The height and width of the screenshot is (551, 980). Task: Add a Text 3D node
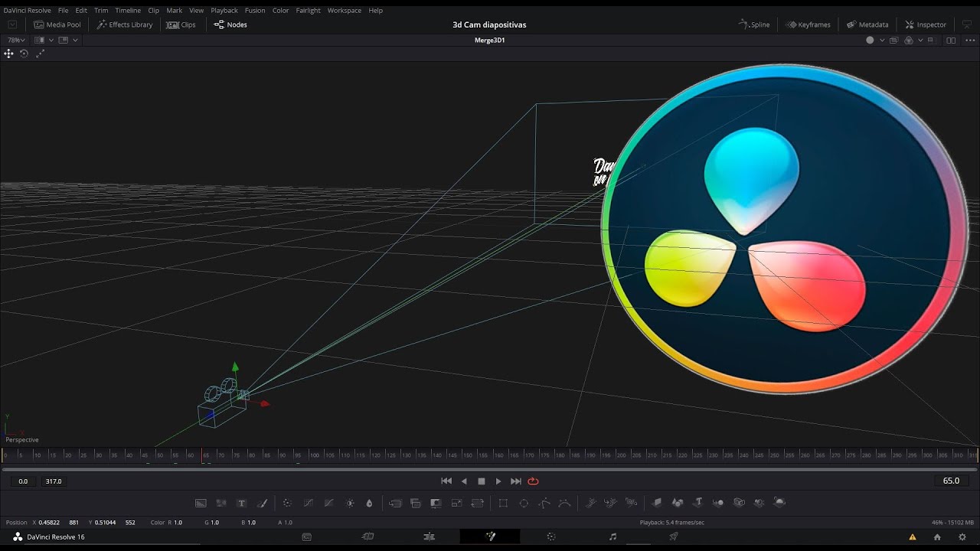698,503
